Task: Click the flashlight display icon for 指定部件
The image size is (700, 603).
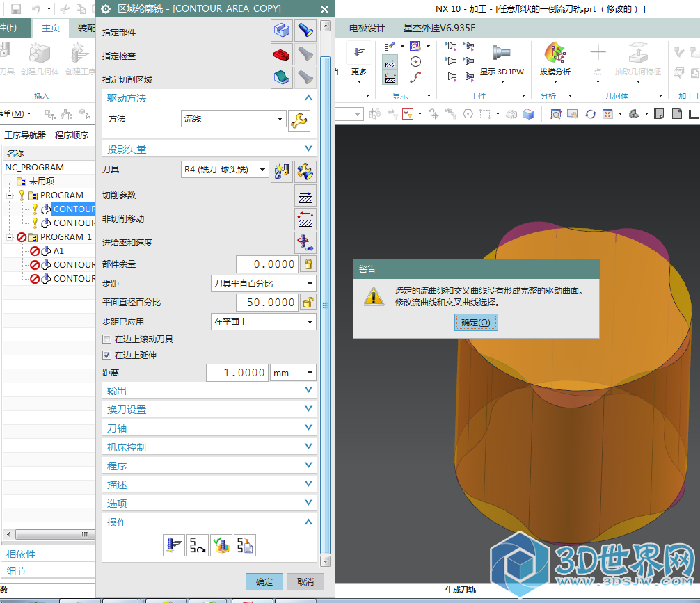Action: coord(305,31)
